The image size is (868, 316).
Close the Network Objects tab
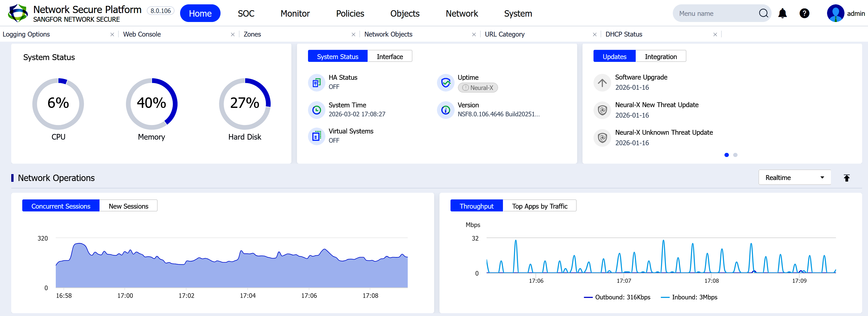[x=474, y=34]
